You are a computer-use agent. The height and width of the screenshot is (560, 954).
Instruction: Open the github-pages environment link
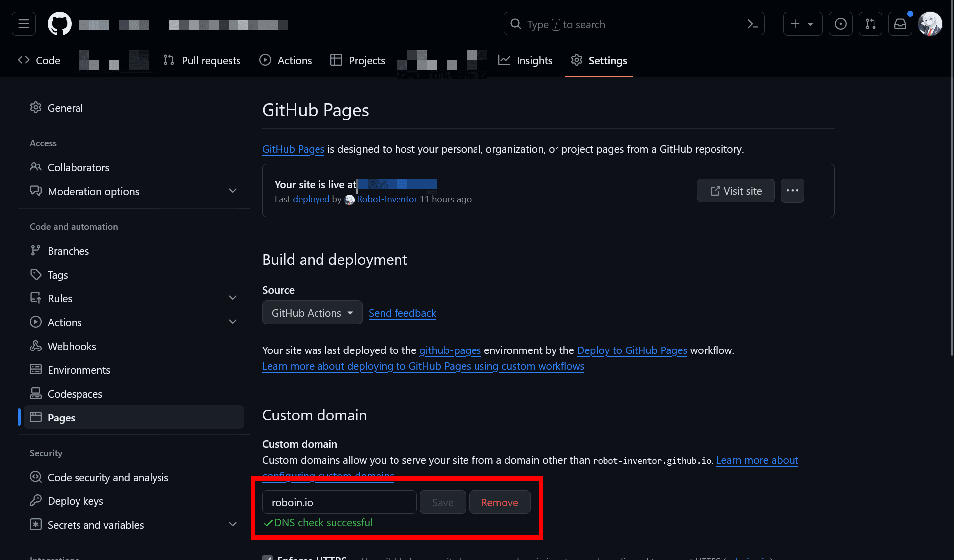coord(450,350)
